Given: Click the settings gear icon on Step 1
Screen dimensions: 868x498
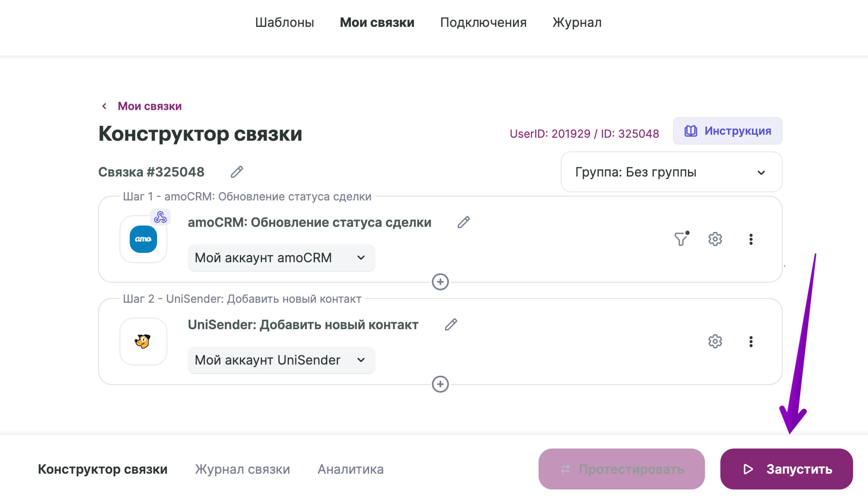Looking at the screenshot, I should point(715,238).
